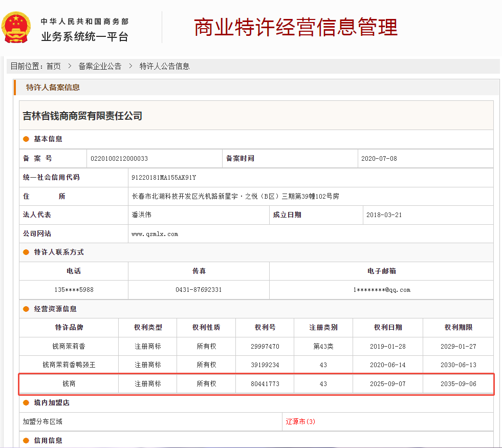Select the masked qq.com email
Viewport: 502px width, 448px height.
coord(382,290)
